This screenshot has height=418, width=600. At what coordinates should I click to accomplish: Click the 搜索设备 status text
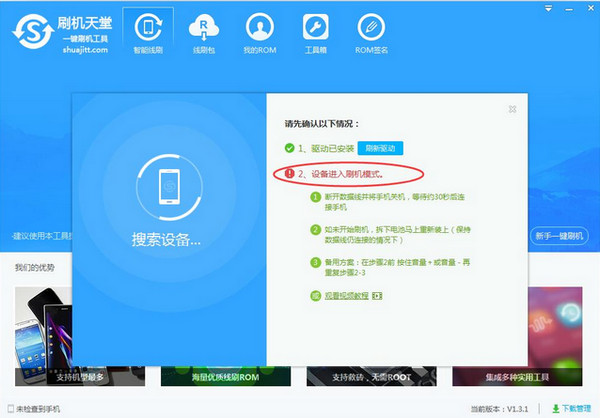(166, 240)
